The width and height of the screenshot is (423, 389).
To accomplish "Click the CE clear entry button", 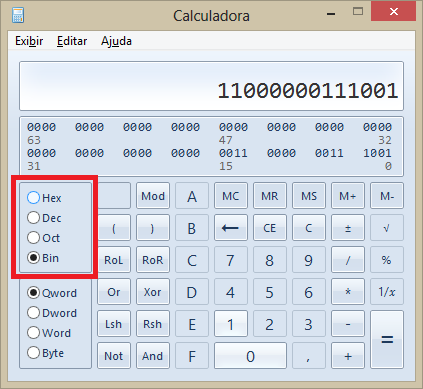I will [x=270, y=228].
